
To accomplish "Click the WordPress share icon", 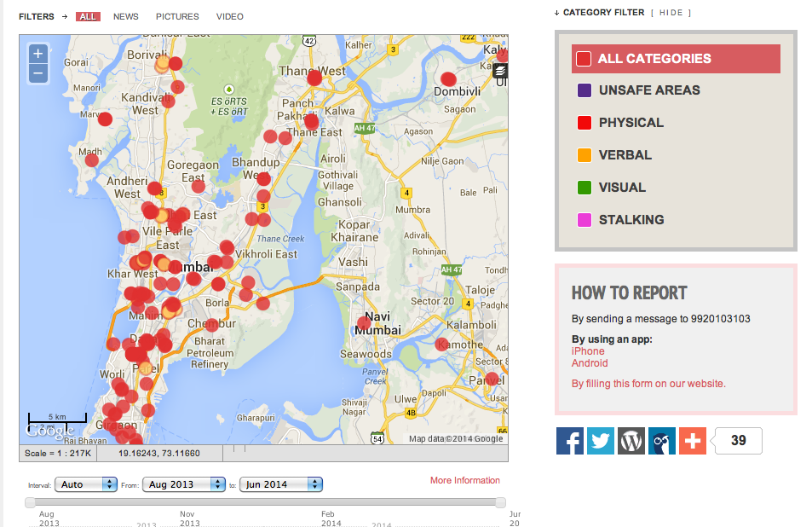I will [x=631, y=441].
